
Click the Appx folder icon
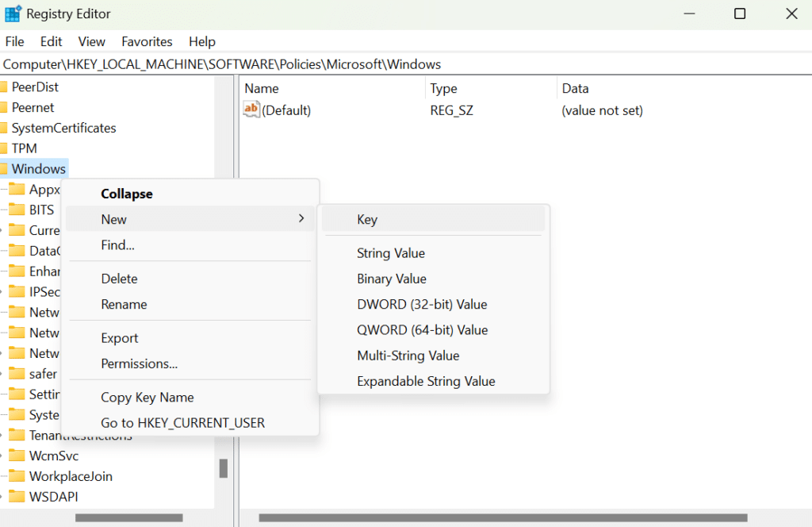[x=17, y=189]
